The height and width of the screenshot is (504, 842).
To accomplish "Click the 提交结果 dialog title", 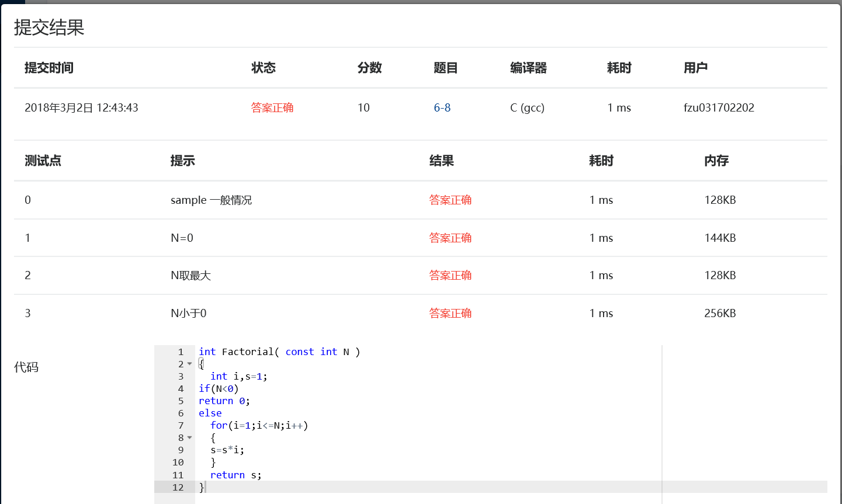I will point(49,27).
